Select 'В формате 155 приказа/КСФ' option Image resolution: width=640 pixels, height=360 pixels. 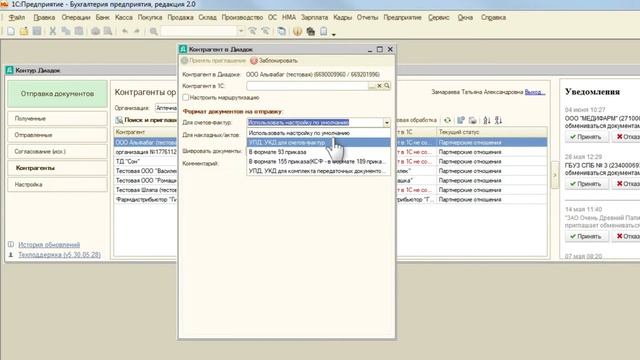tap(318, 161)
